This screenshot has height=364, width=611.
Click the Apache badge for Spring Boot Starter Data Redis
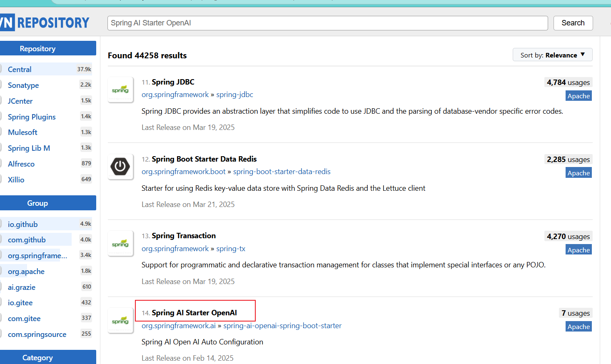pos(579,172)
